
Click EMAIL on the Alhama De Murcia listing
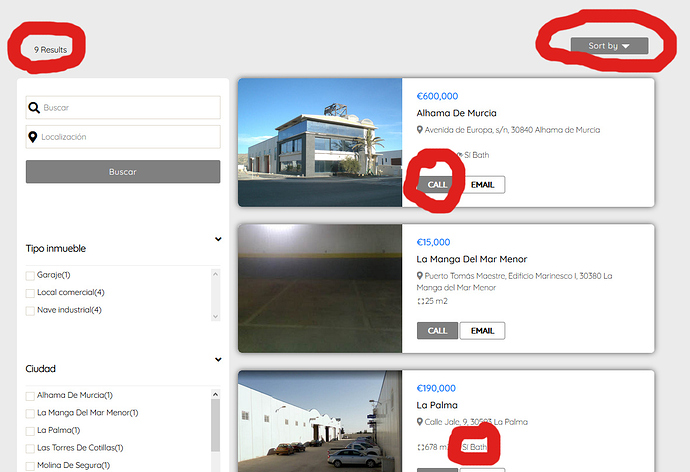[482, 185]
